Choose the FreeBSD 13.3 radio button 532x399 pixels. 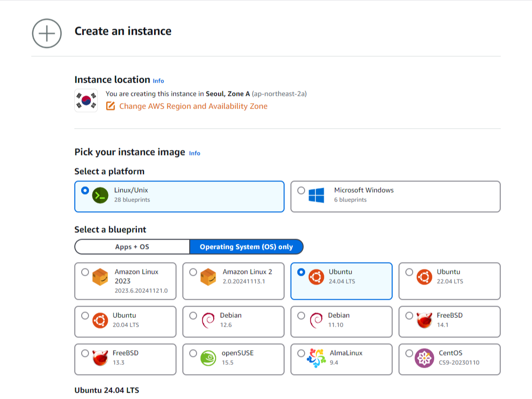85,353
